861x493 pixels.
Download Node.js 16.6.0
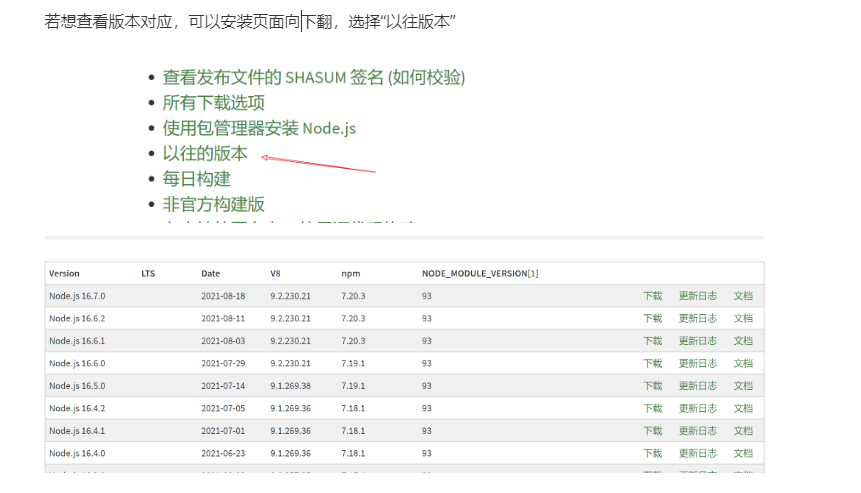pos(652,363)
